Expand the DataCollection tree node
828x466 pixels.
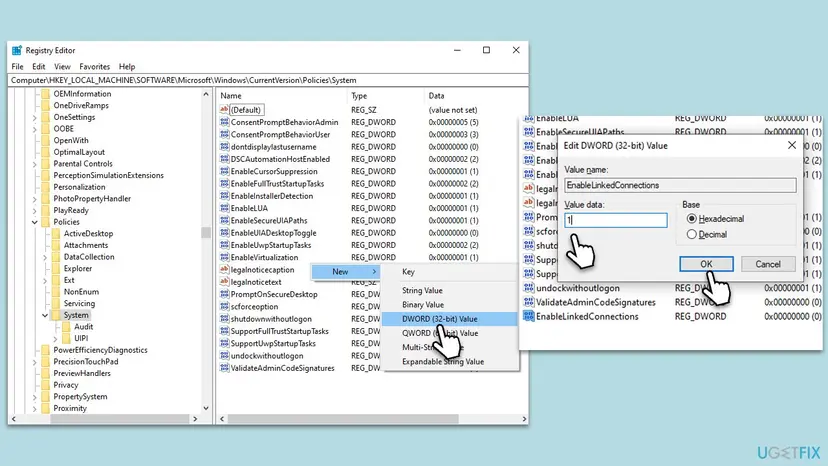[x=45, y=257]
